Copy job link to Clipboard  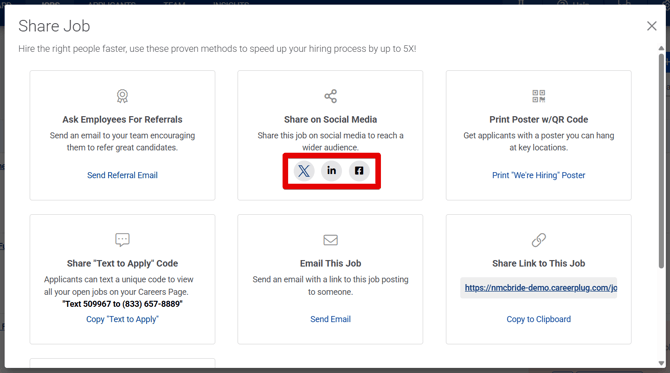(538, 319)
